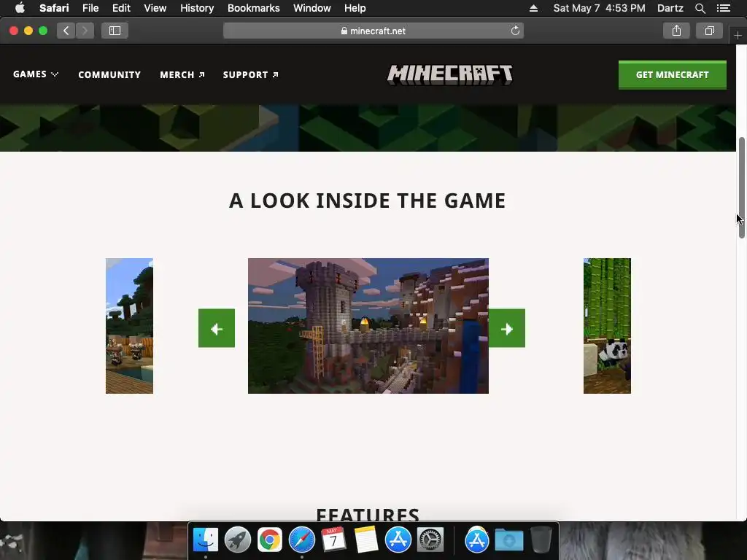Open the MERCH external link

(x=182, y=75)
